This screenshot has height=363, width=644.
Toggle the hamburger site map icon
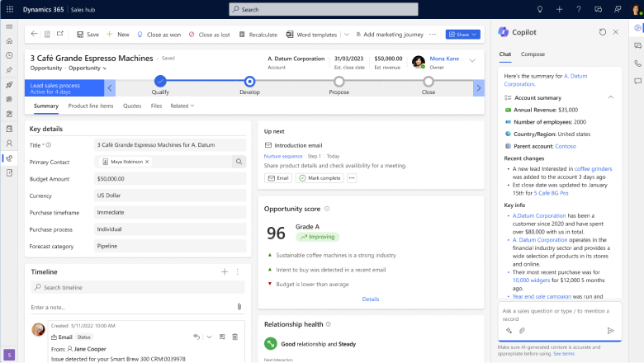click(x=9, y=26)
